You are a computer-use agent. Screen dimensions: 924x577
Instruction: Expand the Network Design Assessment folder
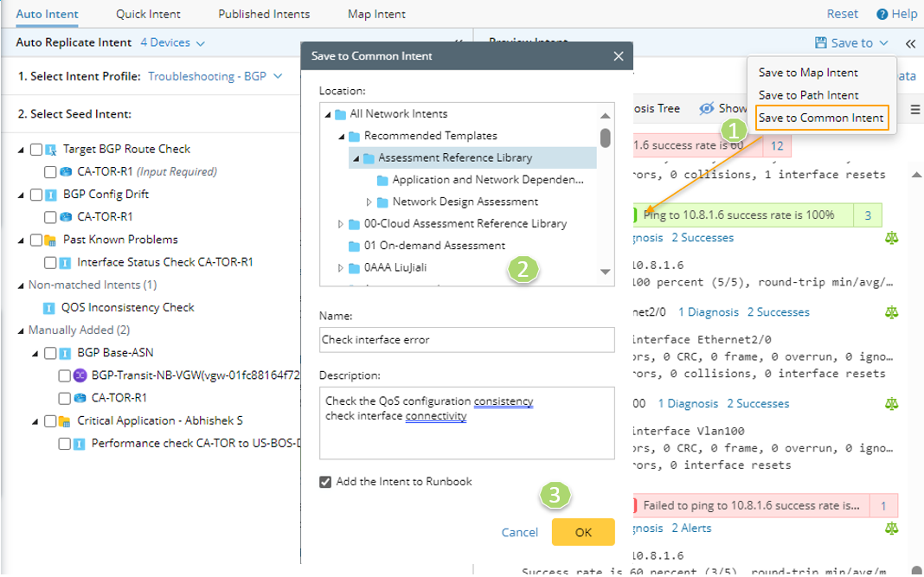(369, 202)
